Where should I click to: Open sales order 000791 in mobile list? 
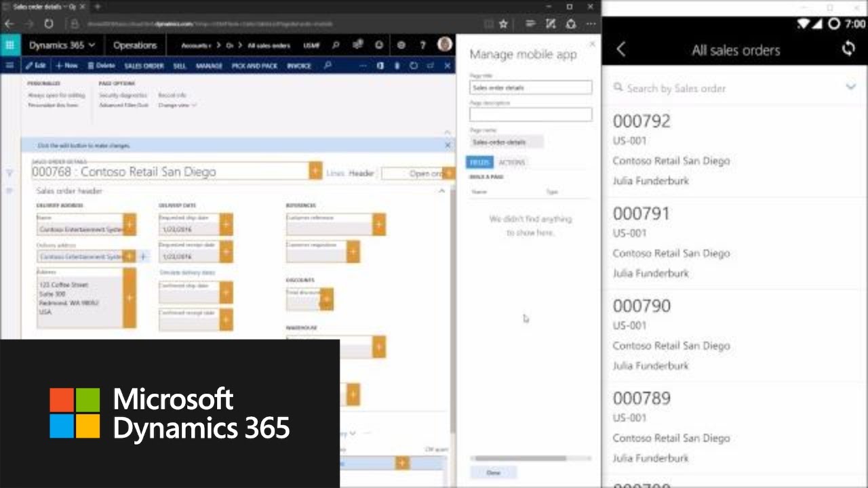tap(735, 243)
